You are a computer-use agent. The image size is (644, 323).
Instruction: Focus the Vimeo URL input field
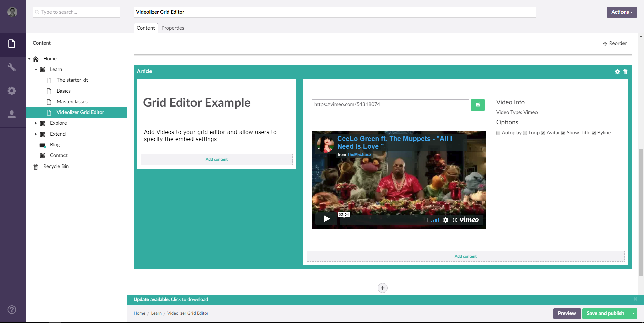click(390, 105)
